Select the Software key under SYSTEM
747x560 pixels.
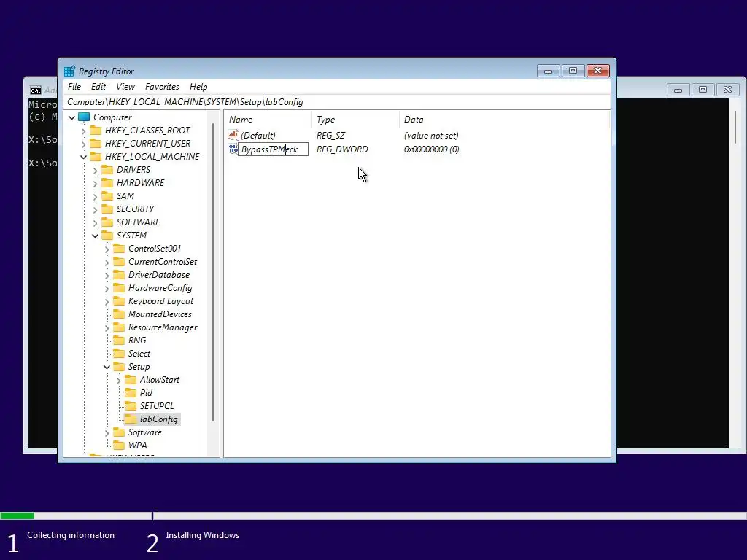tap(145, 432)
